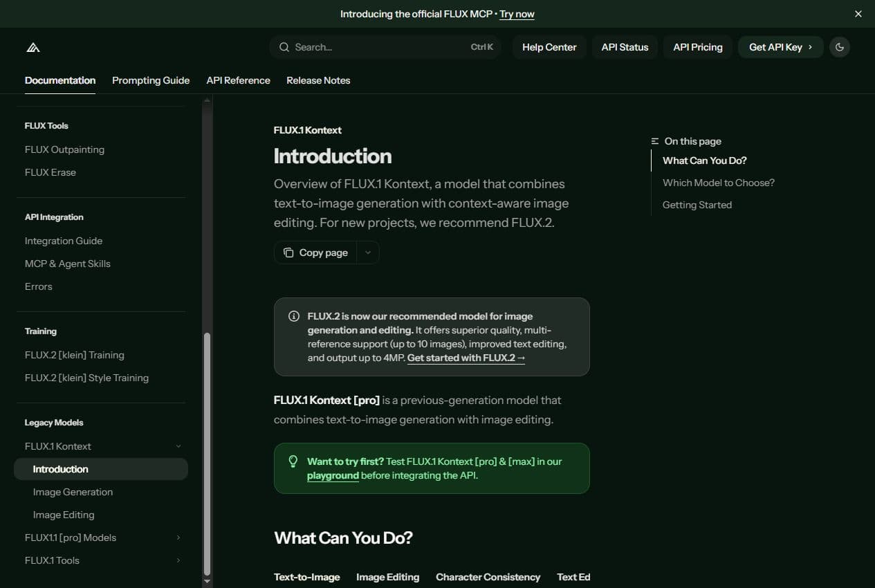Follow the Get started with FLUX.2 link
Viewport: 875px width, 588px height.
pyautogui.click(x=466, y=358)
